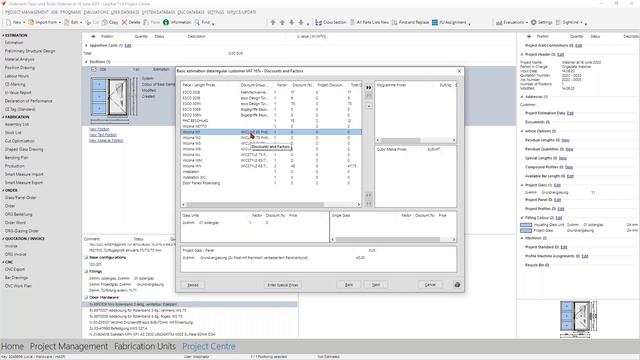Image resolution: width=640 pixels, height=360 pixels.
Task: Click the Evaluations chart icon
Action: (499, 22)
